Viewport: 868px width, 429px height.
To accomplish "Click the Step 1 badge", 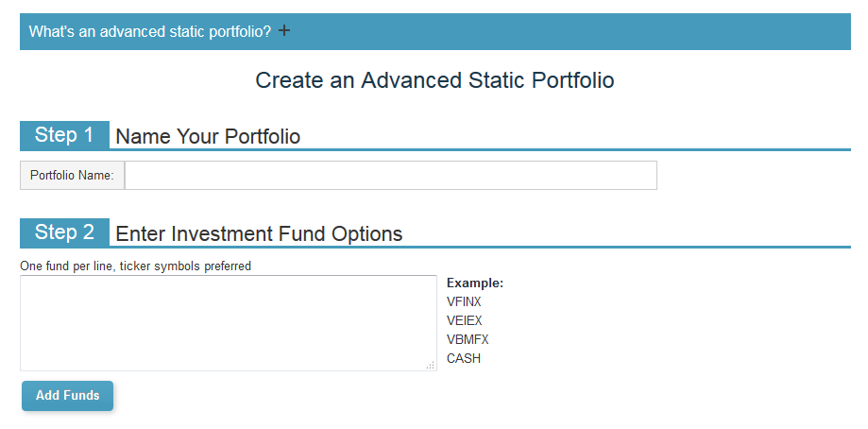I will [x=65, y=136].
